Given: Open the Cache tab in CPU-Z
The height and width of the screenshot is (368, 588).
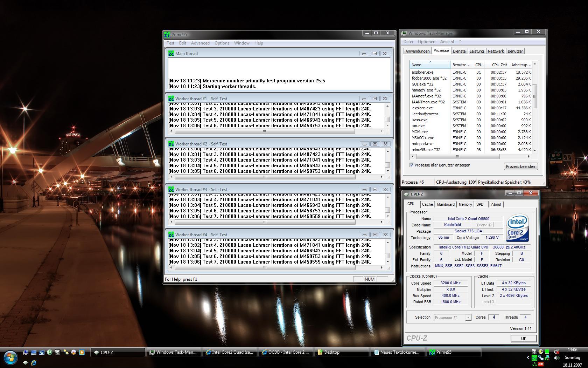Looking at the screenshot, I should coord(427,204).
